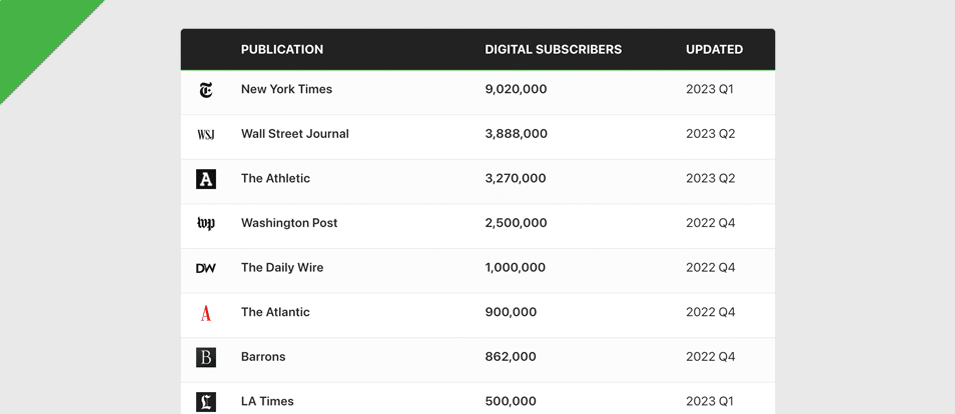Click the 500,000 subscriber value
This screenshot has height=414, width=955.
point(510,401)
